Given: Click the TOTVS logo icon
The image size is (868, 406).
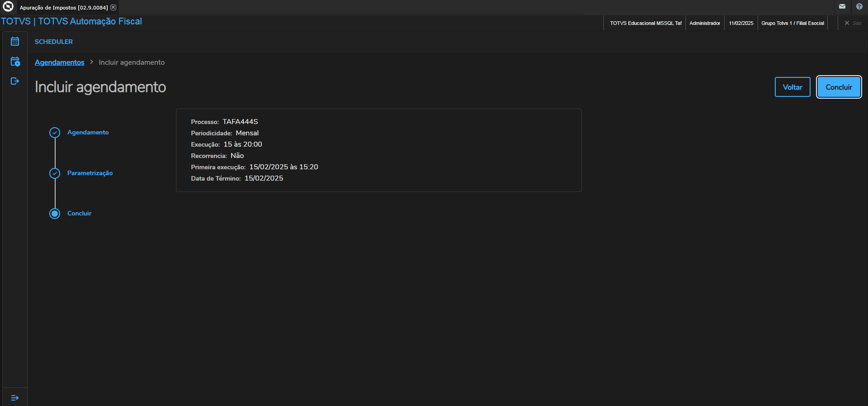Looking at the screenshot, I should pos(8,6).
